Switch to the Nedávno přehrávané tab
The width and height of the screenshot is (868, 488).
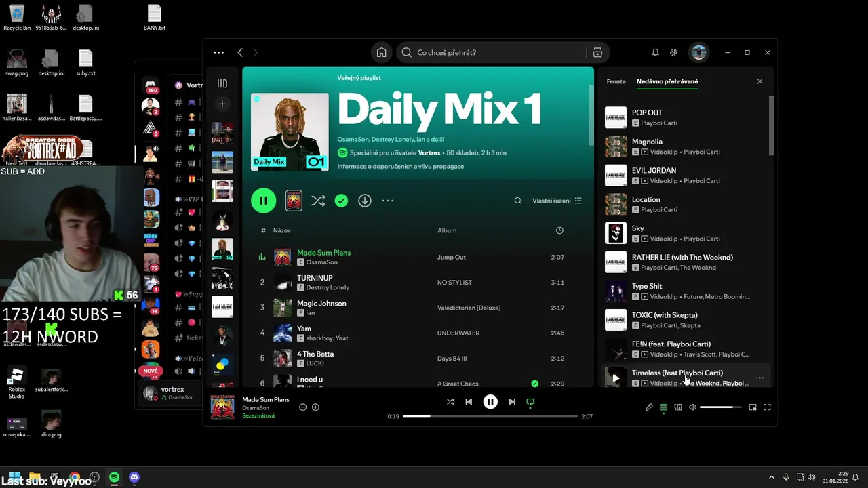[x=667, y=81]
